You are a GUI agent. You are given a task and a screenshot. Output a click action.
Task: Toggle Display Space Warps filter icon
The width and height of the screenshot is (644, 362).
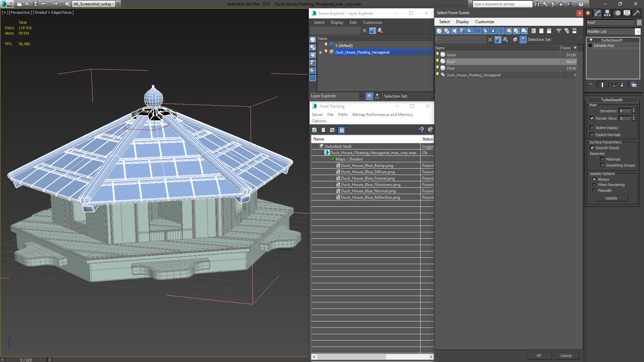point(478,31)
